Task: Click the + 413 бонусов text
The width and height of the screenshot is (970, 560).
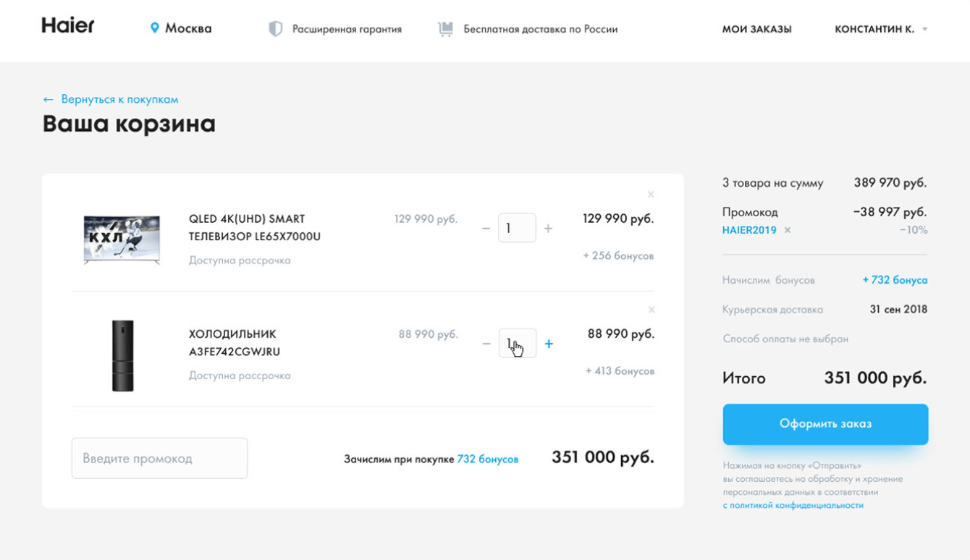Action: click(x=620, y=371)
